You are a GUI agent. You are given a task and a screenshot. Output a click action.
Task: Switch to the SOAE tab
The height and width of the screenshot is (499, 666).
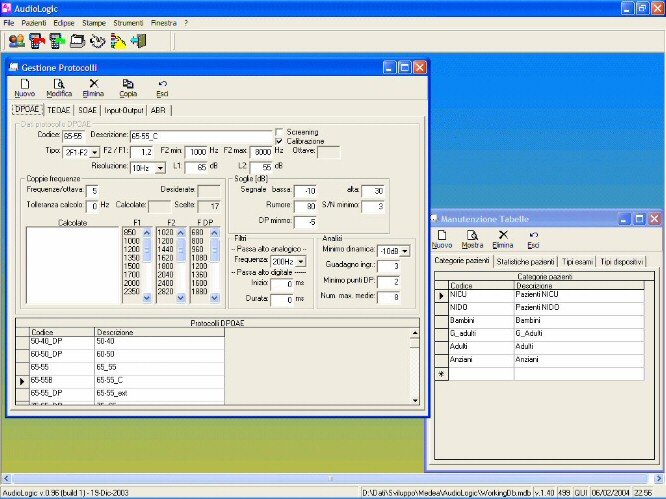pyautogui.click(x=87, y=110)
